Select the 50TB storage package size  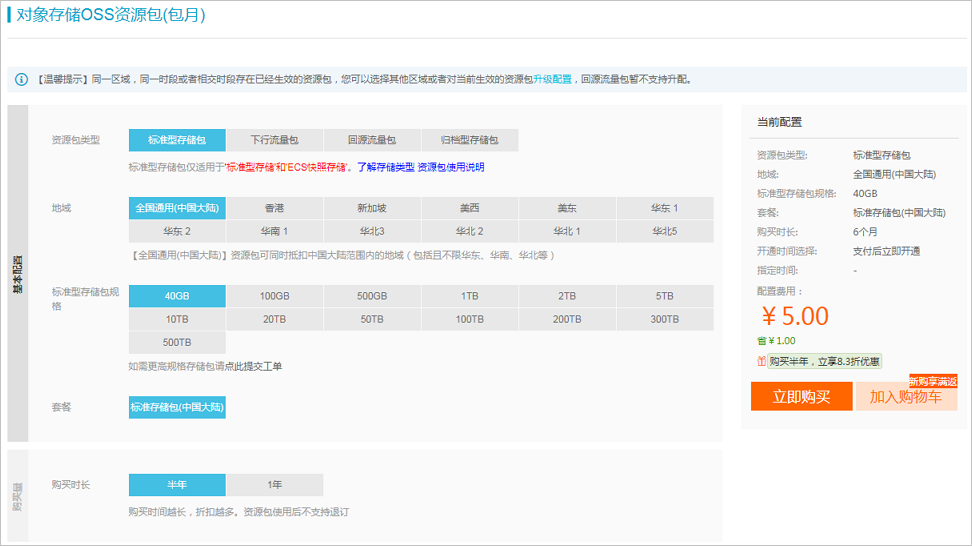click(372, 319)
